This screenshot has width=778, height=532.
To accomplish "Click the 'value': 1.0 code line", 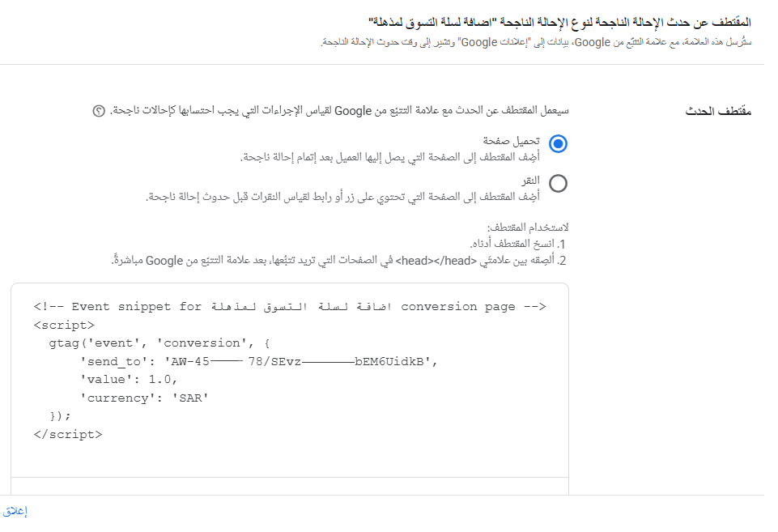I will (128, 378).
